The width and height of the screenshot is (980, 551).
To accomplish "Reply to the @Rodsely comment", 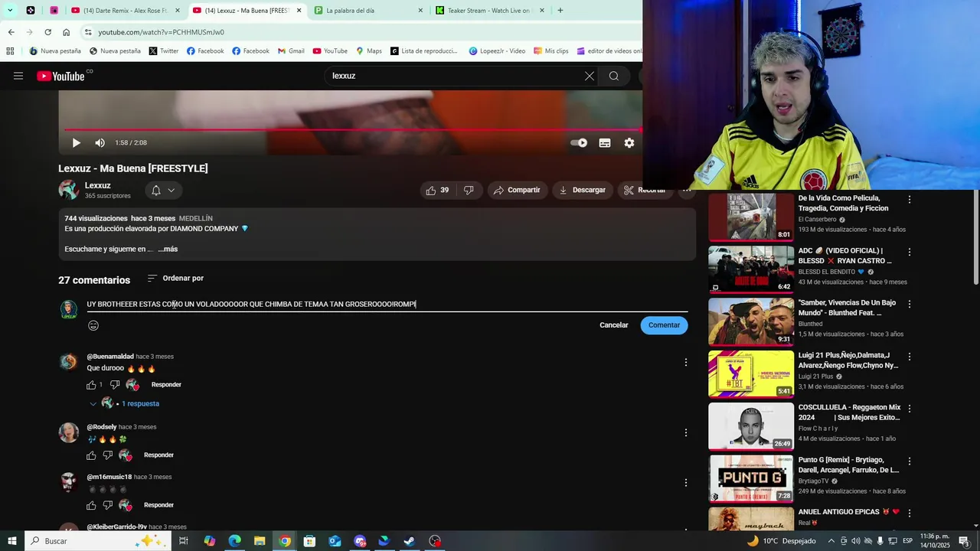I will tap(158, 455).
